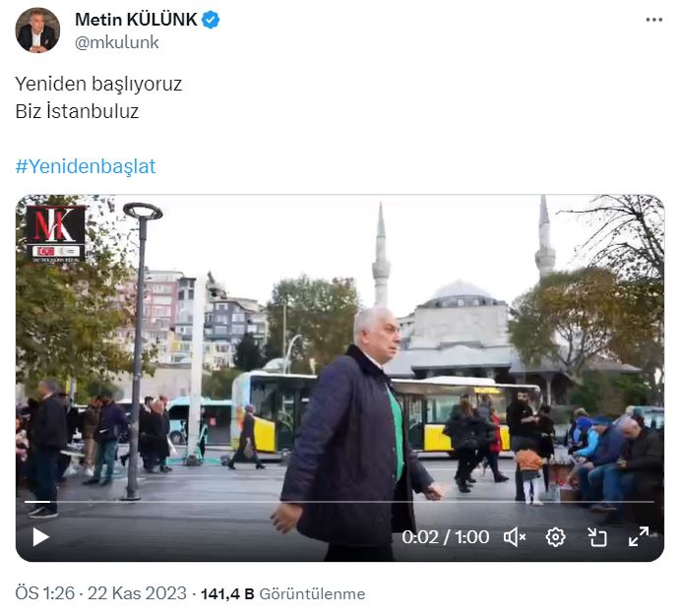Click the blue verified badge
678x616 pixels.
click(x=211, y=20)
